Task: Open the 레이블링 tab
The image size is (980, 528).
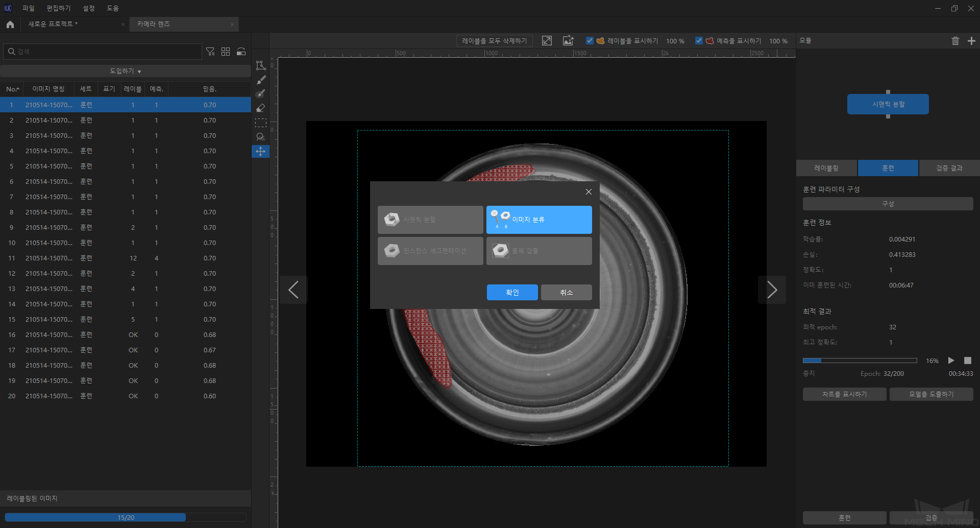Action: (826, 168)
